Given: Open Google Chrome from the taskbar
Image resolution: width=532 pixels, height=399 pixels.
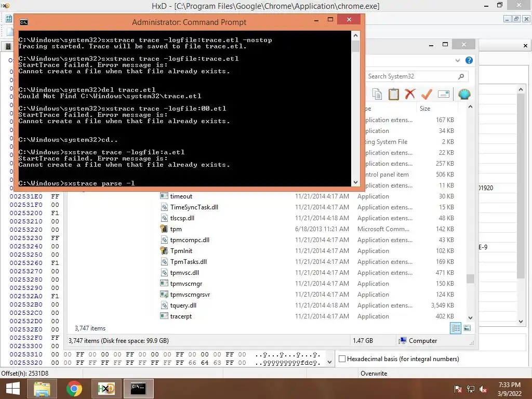Looking at the screenshot, I should 74,389.
